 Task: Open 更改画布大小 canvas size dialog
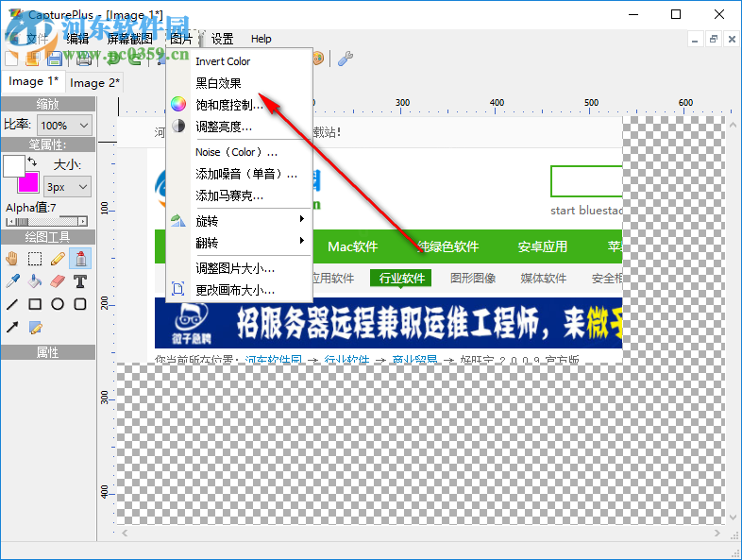tap(235, 290)
